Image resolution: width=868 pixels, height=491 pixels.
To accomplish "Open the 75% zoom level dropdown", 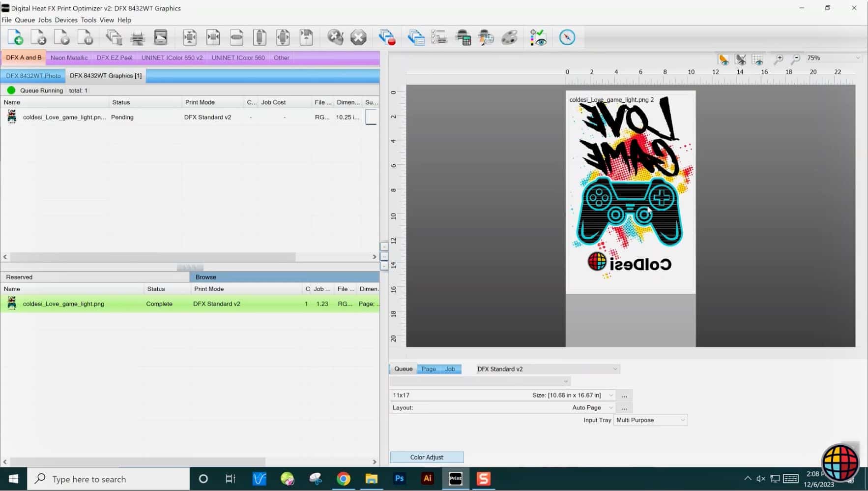I will 834,58.
